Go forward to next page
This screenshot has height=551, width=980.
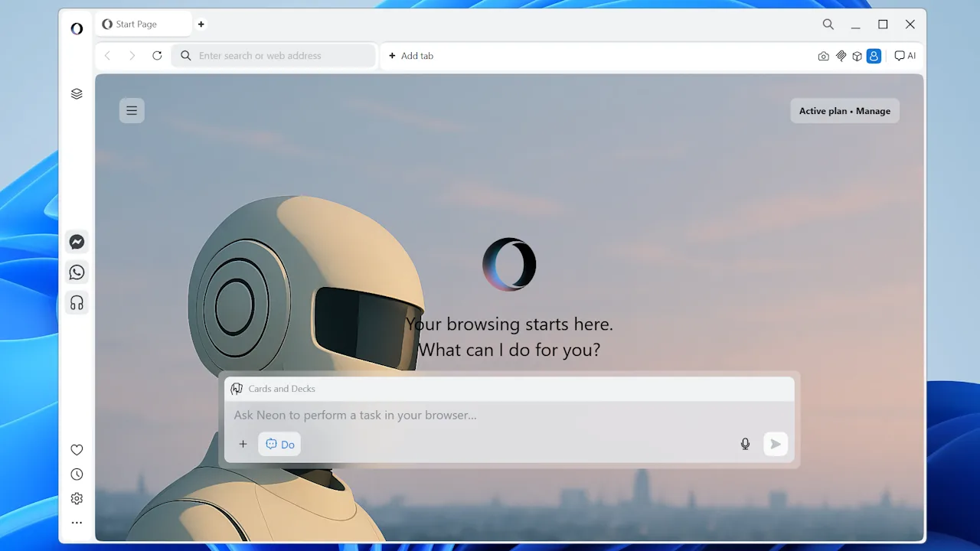coord(132,56)
